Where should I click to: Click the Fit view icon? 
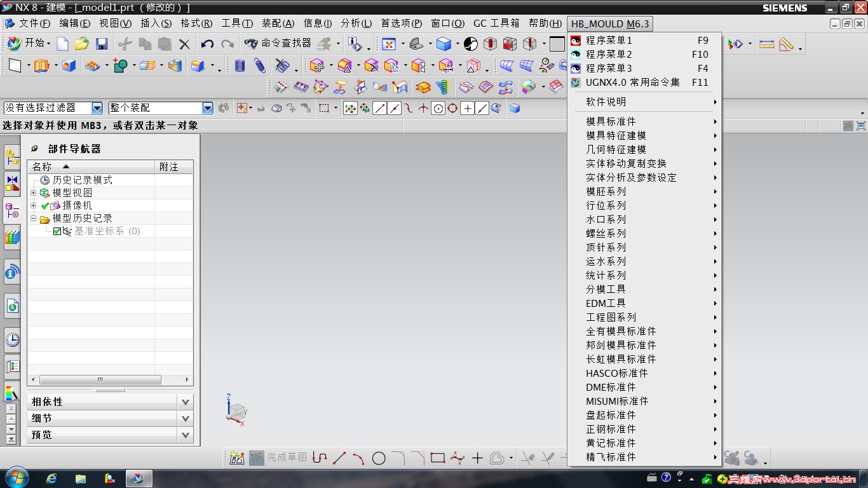coord(389,44)
